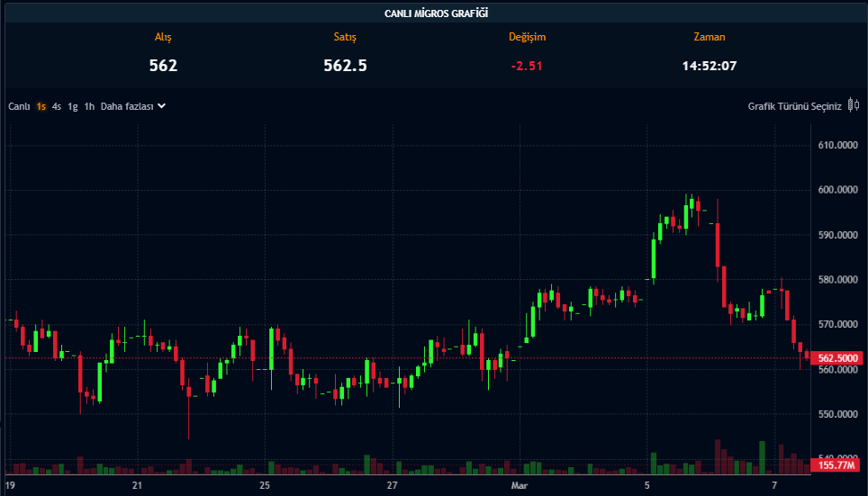Click the 590.0000 price axis label
Viewport: 868px width, 496px height.
pos(838,235)
